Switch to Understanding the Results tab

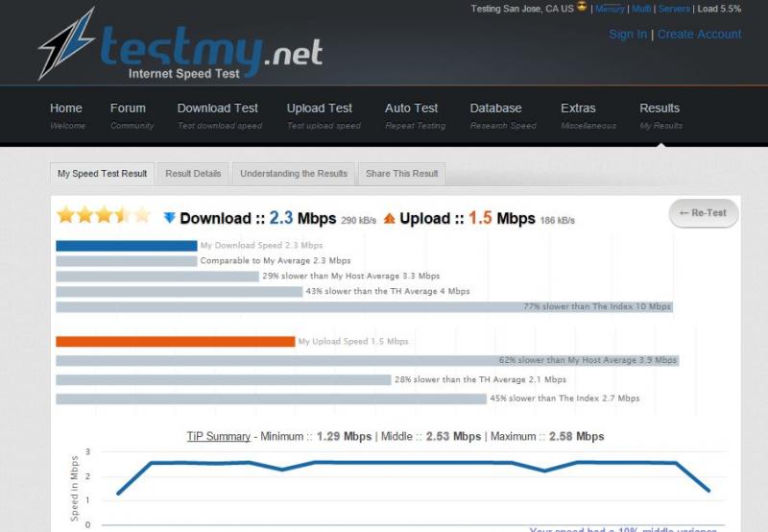[294, 174]
